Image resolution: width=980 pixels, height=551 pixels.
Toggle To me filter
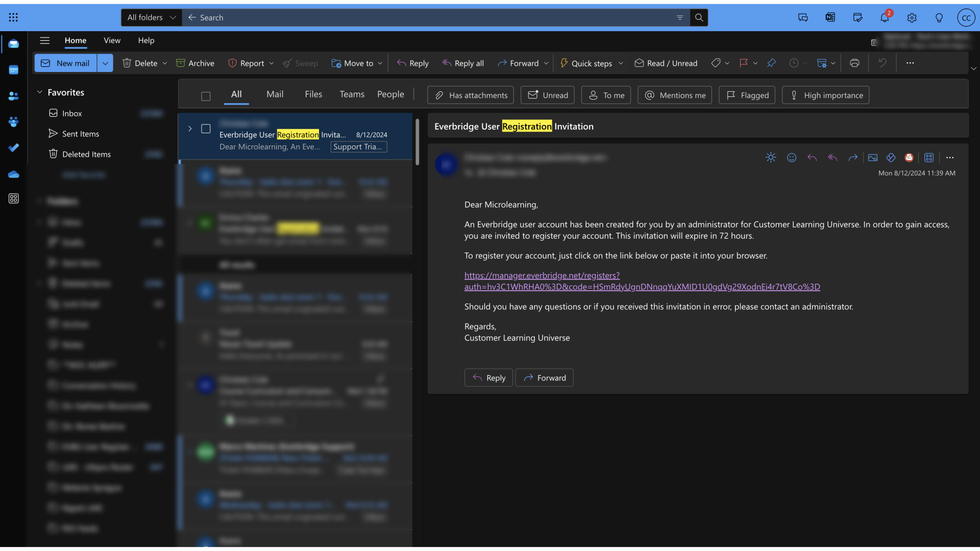[606, 95]
